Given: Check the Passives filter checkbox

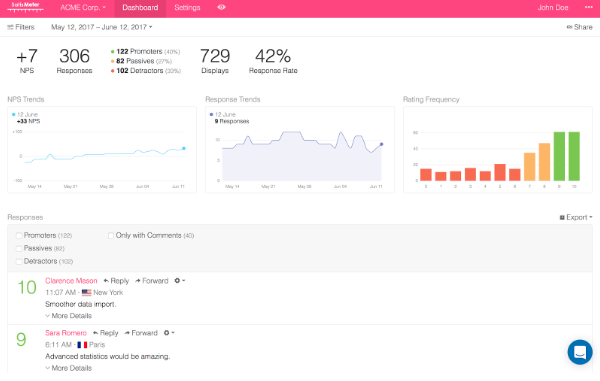Looking at the screenshot, I should tap(19, 248).
